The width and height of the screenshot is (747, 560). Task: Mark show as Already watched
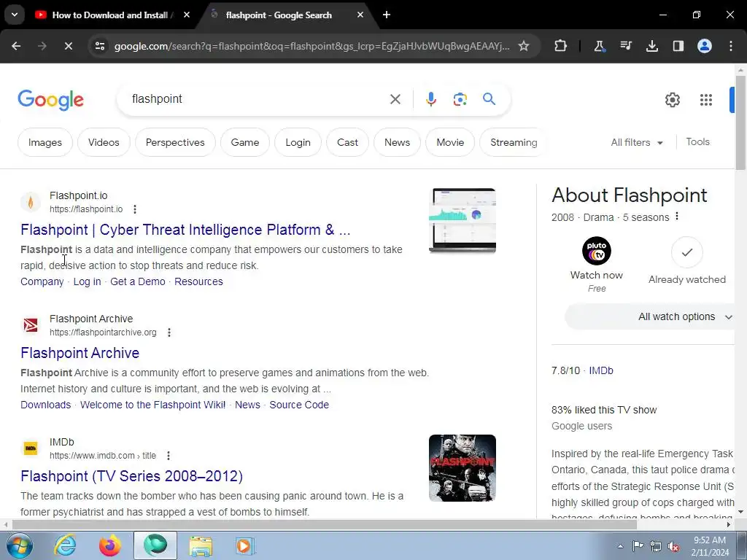click(x=686, y=252)
